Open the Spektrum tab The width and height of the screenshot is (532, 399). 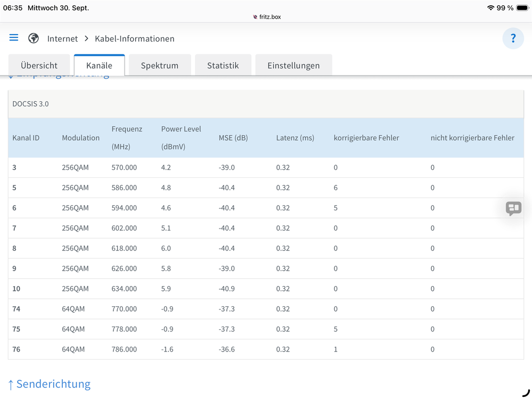coord(160,65)
